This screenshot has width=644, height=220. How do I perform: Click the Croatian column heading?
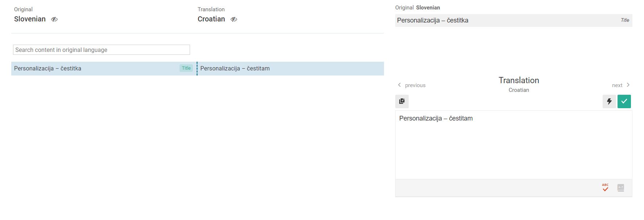[x=211, y=19]
